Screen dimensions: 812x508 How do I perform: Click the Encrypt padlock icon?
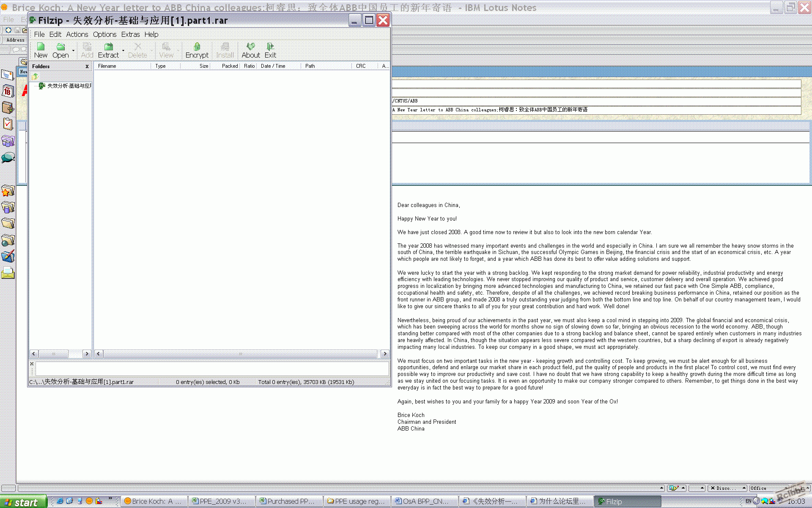197,47
